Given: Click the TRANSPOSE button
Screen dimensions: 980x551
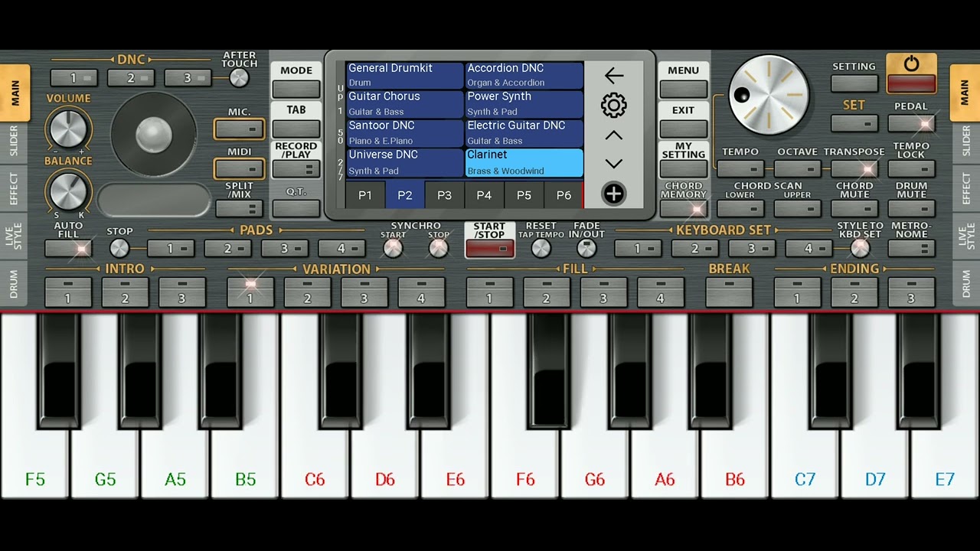Looking at the screenshot, I should tap(854, 168).
